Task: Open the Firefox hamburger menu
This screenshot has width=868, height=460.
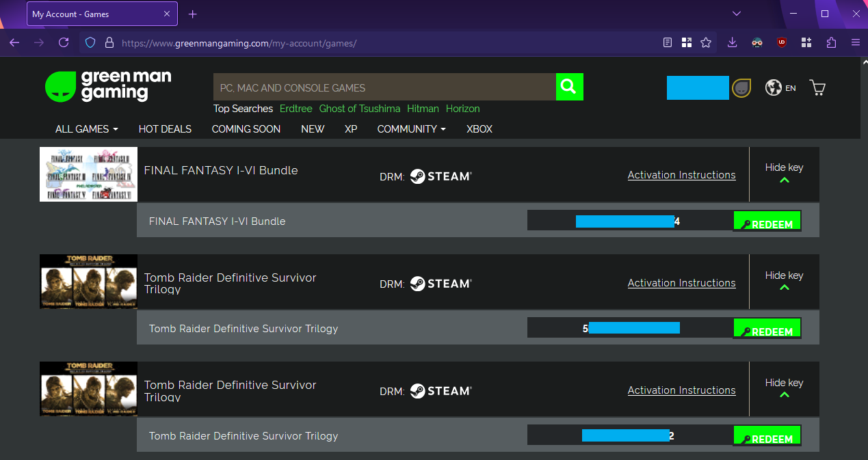Action: (856, 42)
